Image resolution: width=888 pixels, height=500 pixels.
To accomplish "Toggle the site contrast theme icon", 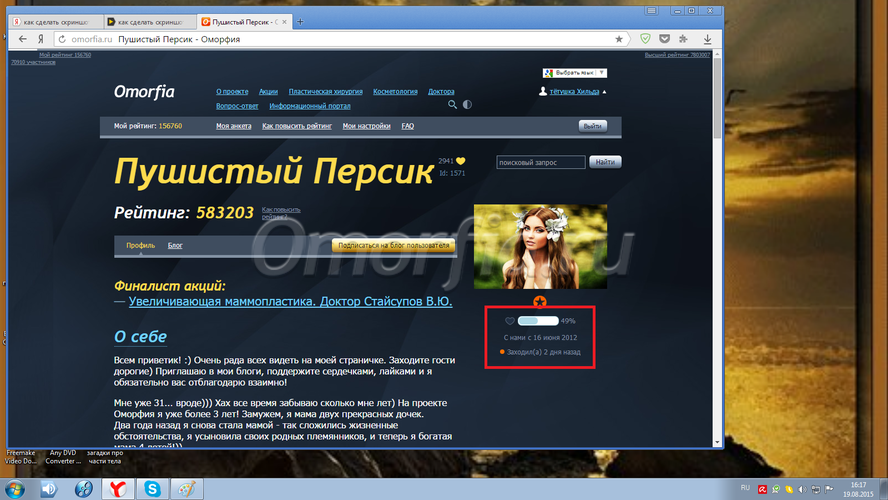I will tap(467, 104).
